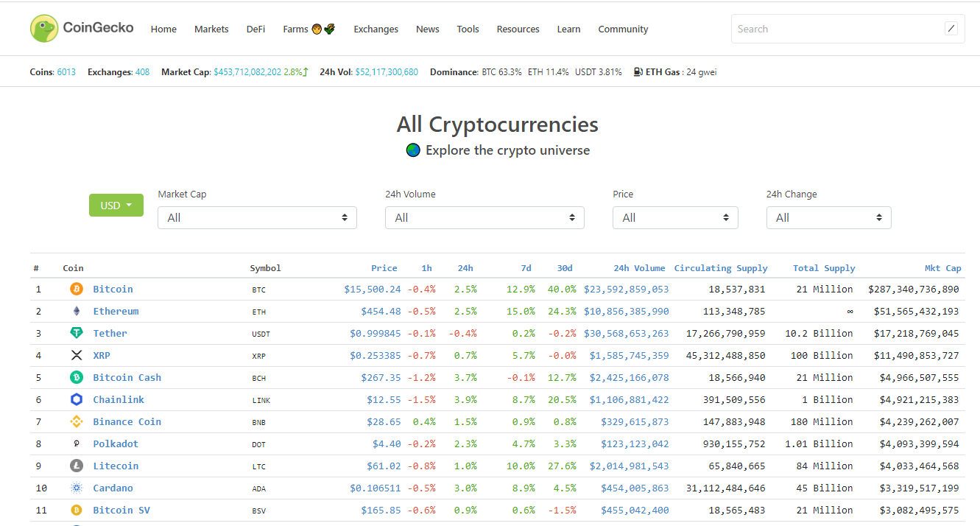Click the Tether coin icon

coord(77,333)
